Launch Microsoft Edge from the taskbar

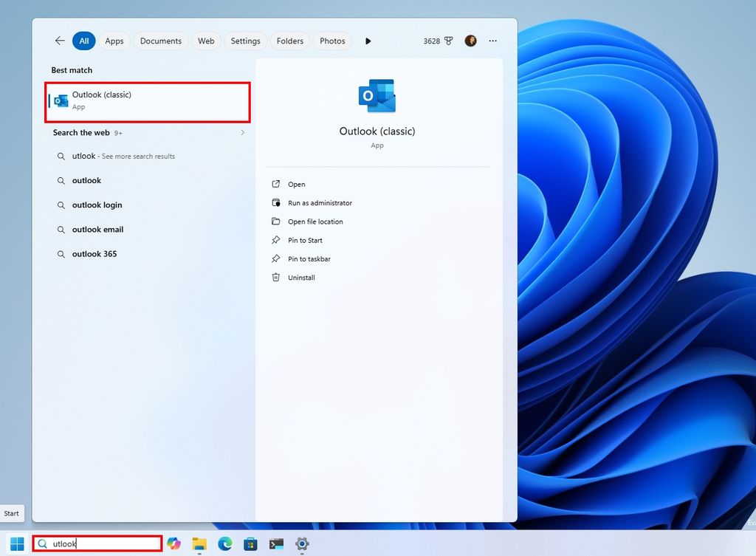[x=225, y=544]
